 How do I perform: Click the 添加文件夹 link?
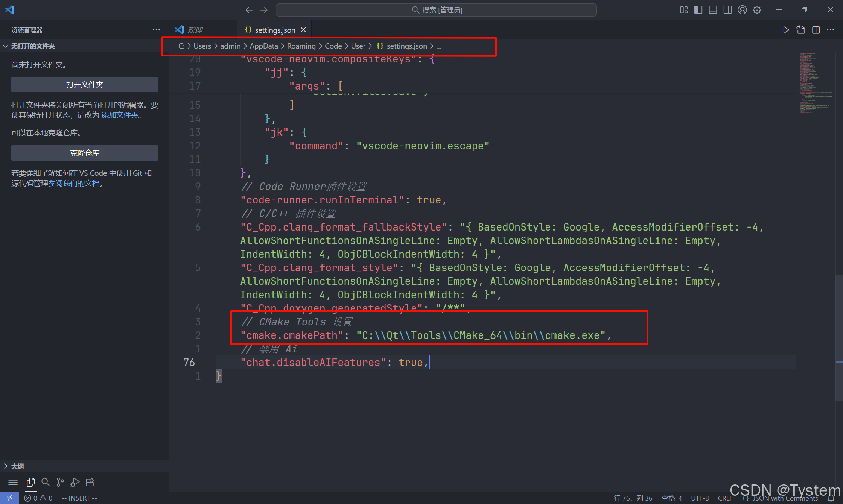pyautogui.click(x=120, y=115)
